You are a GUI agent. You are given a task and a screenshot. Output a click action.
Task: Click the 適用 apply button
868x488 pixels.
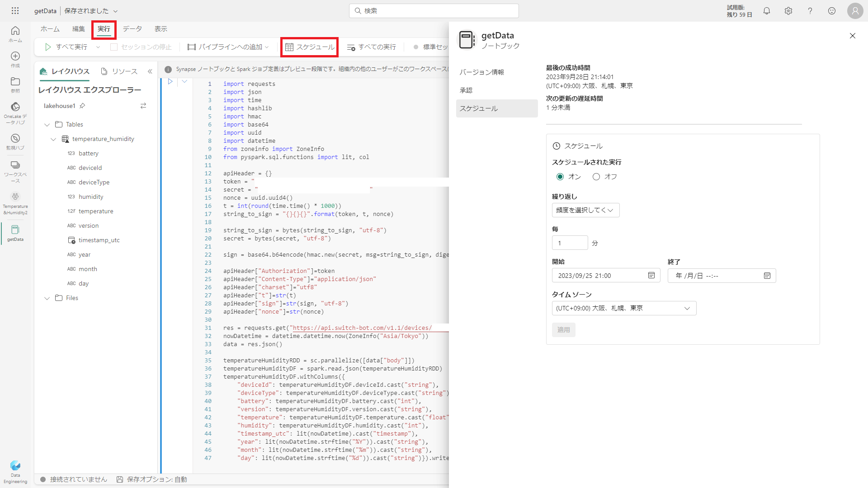pos(563,330)
